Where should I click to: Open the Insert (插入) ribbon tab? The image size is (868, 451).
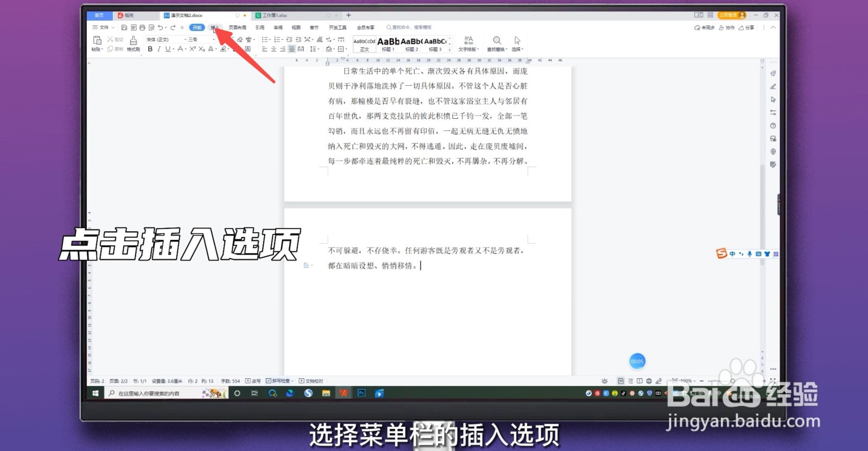(215, 28)
